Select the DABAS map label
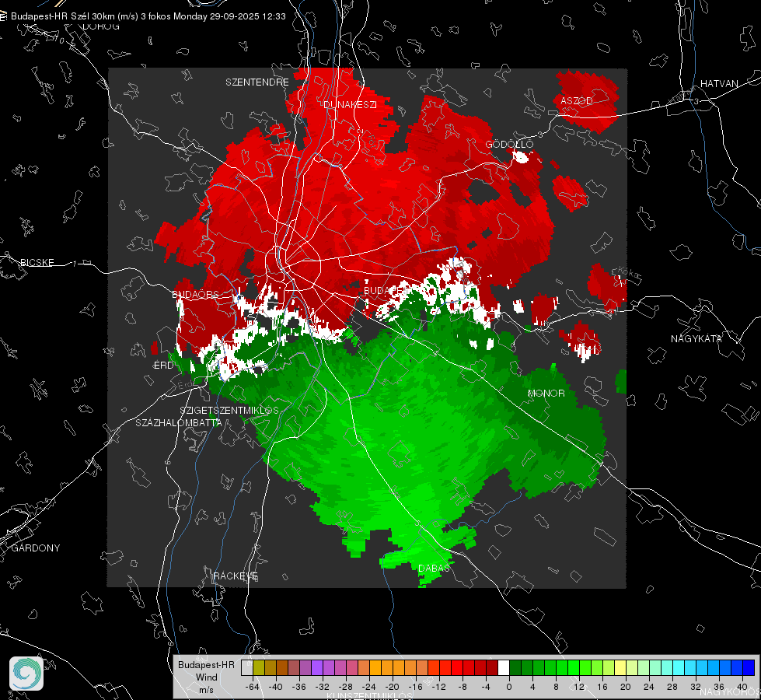The width and height of the screenshot is (761, 700). (x=434, y=568)
